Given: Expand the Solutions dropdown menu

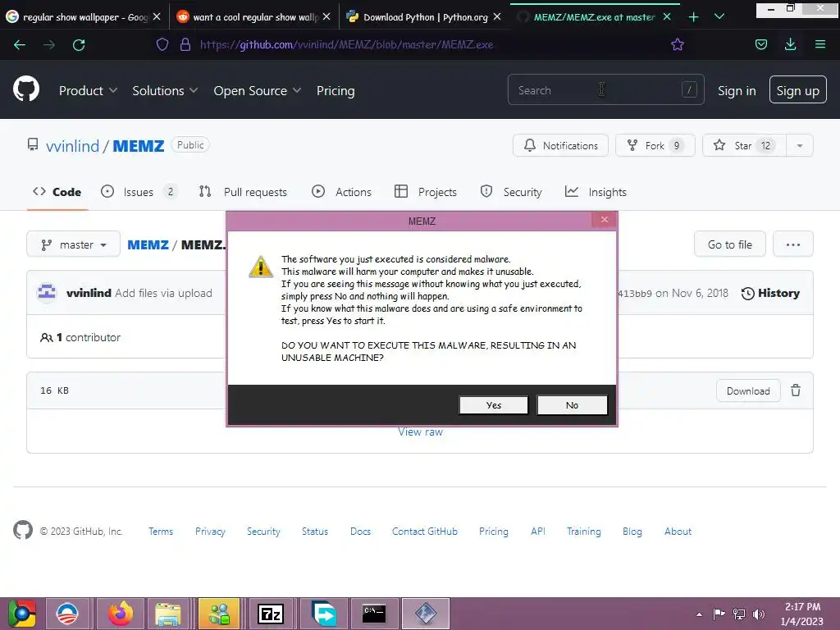Looking at the screenshot, I should click(x=165, y=90).
